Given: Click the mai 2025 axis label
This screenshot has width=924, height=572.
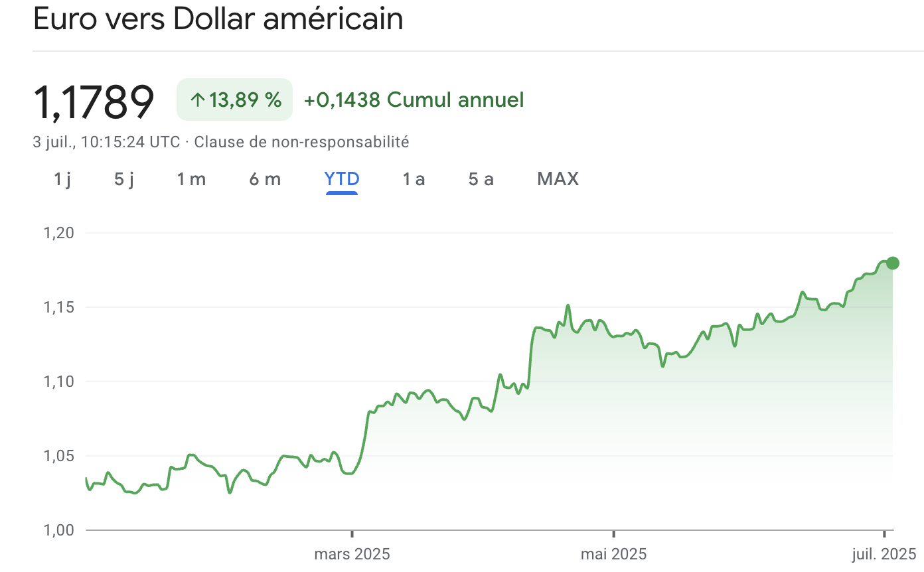Looking at the screenshot, I should (613, 554).
